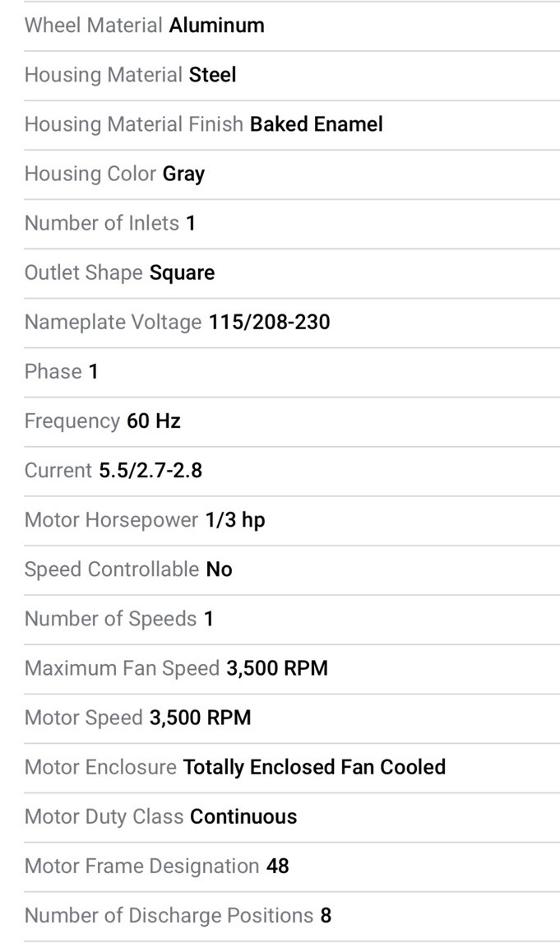
Task: Select the Number of Inlets value
Action: coord(190,224)
